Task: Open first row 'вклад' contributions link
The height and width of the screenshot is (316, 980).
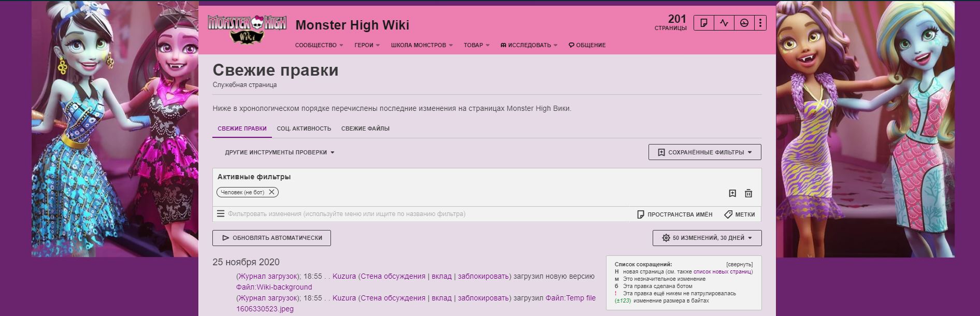Action: (441, 276)
